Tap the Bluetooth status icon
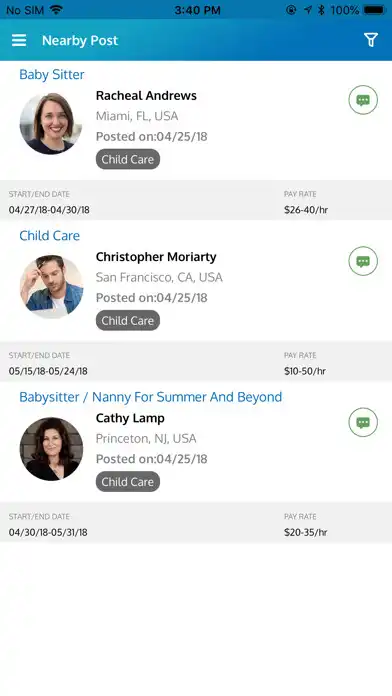This screenshot has width=392, height=696. point(321,10)
